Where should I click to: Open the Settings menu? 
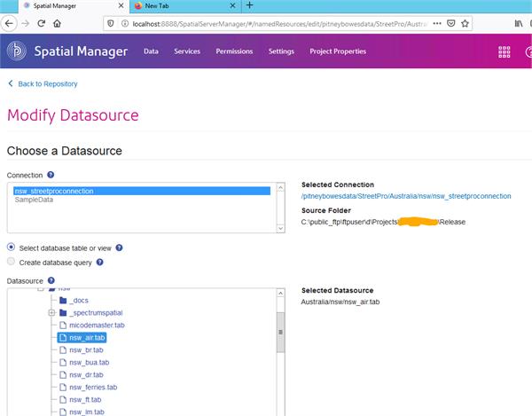coord(281,51)
